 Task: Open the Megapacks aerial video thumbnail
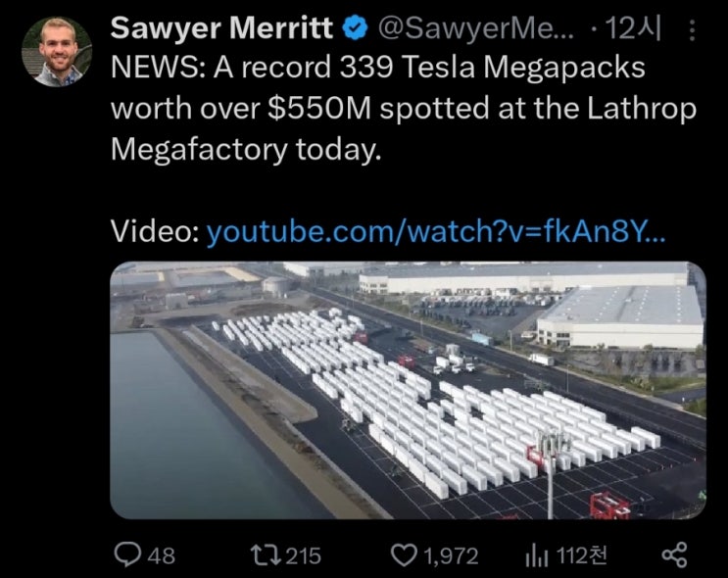click(407, 390)
